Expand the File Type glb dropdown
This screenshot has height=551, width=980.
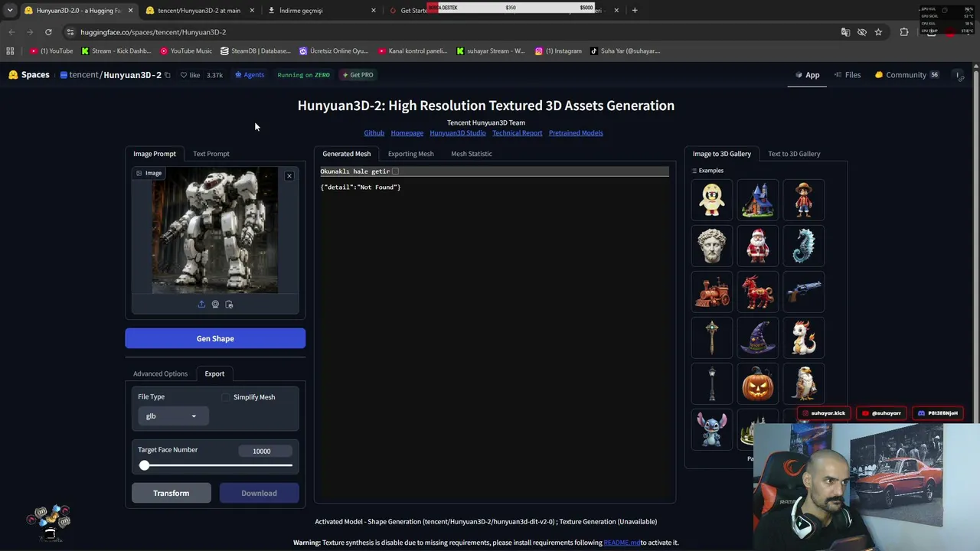[x=171, y=416]
